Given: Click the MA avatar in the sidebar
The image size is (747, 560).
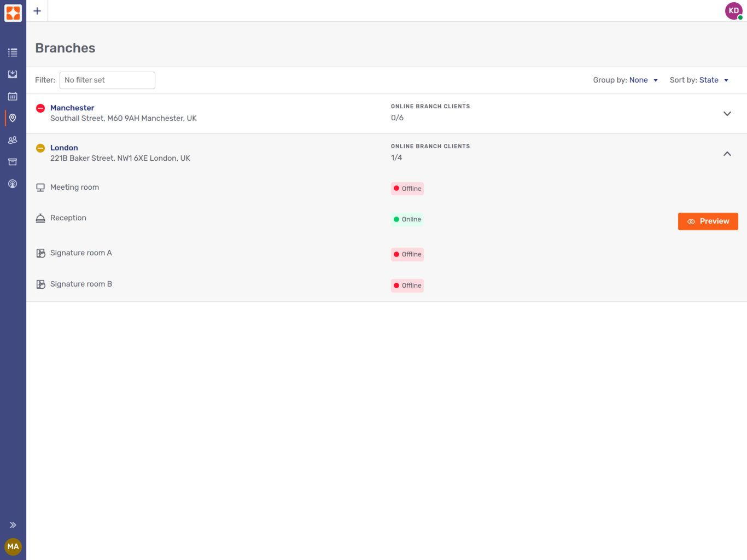Looking at the screenshot, I should point(13,546).
